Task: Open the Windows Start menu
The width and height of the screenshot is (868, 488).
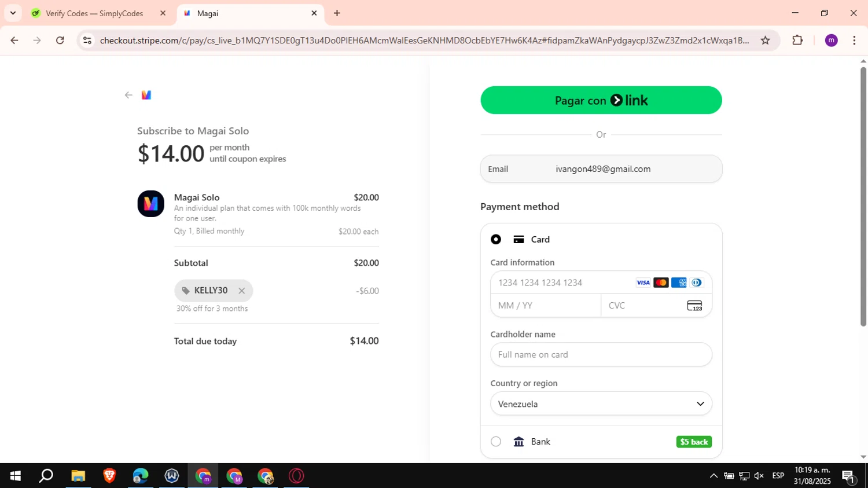Action: click(16, 476)
